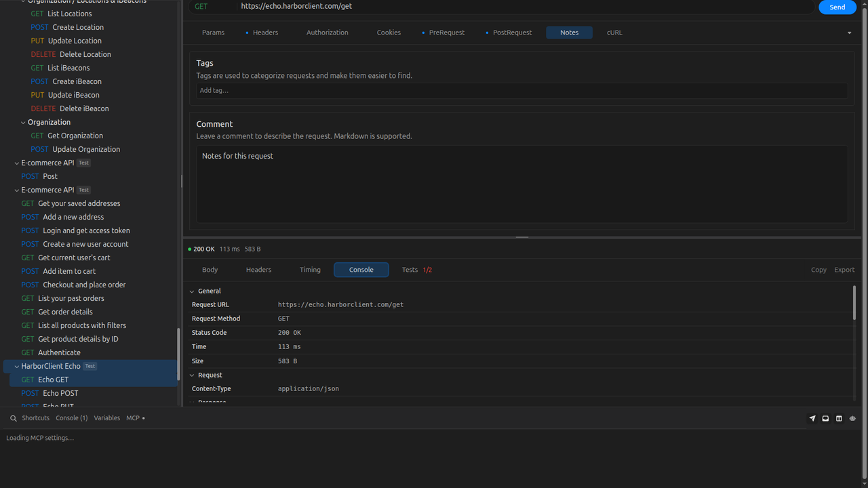The width and height of the screenshot is (868, 488).
Task: Collapse the General section in Console
Action: (x=192, y=291)
